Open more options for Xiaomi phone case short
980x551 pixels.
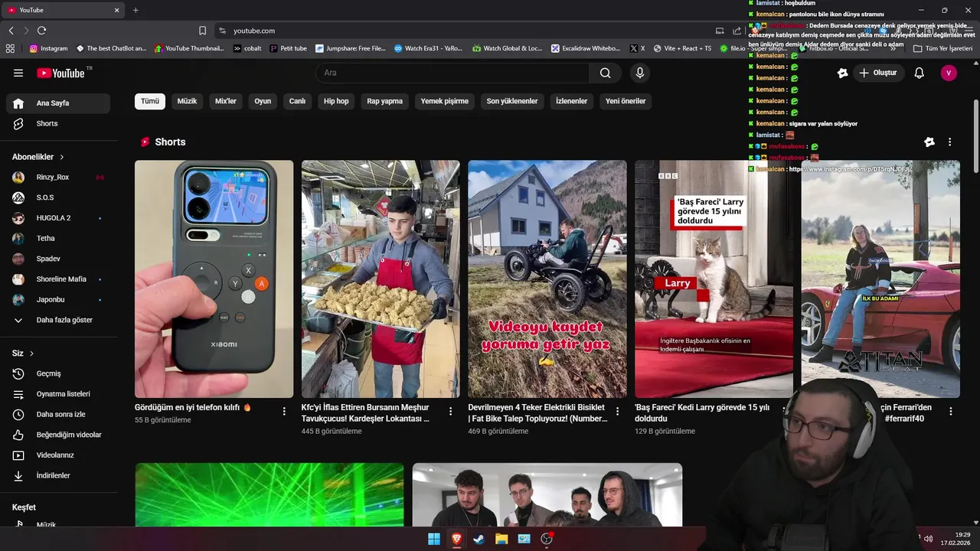point(284,412)
